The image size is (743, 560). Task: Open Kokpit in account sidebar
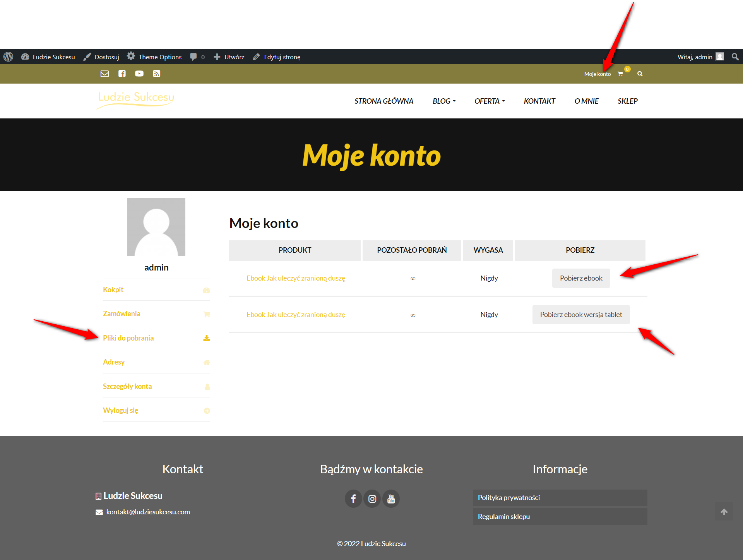(x=113, y=290)
